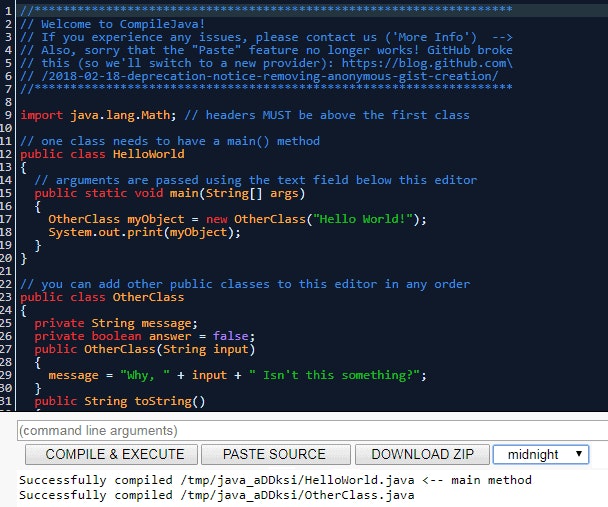Click the "Hello World!" string literal
Image resolution: width=608 pixels, height=507 pixels.
(363, 219)
